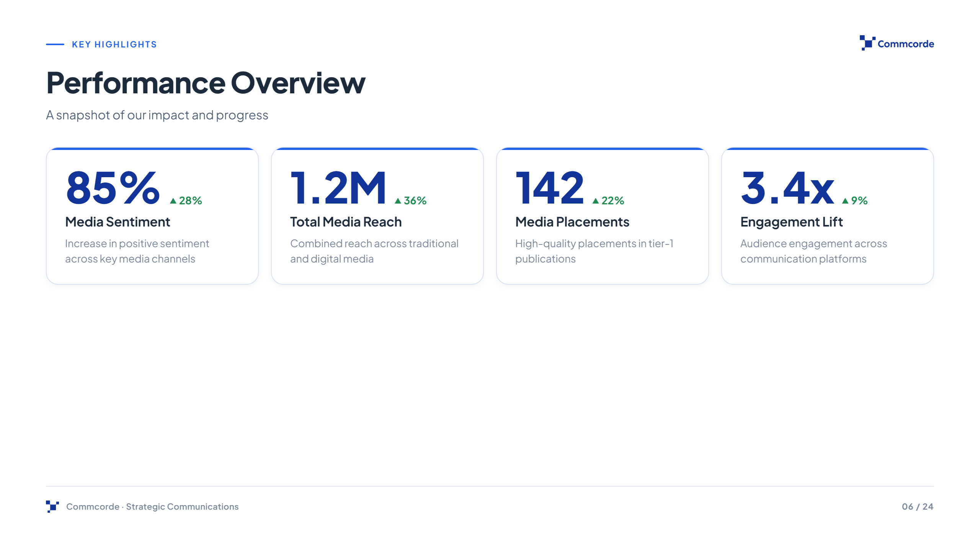Click footer text 'Commcorde · Strategic Communications'
Viewport: 980px width, 551px height.
152,507
